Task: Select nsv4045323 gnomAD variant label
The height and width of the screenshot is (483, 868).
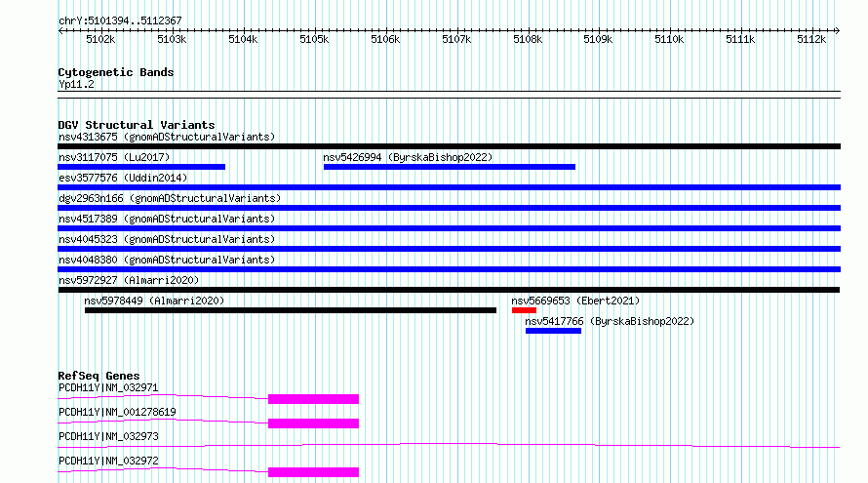Action: 167,239
